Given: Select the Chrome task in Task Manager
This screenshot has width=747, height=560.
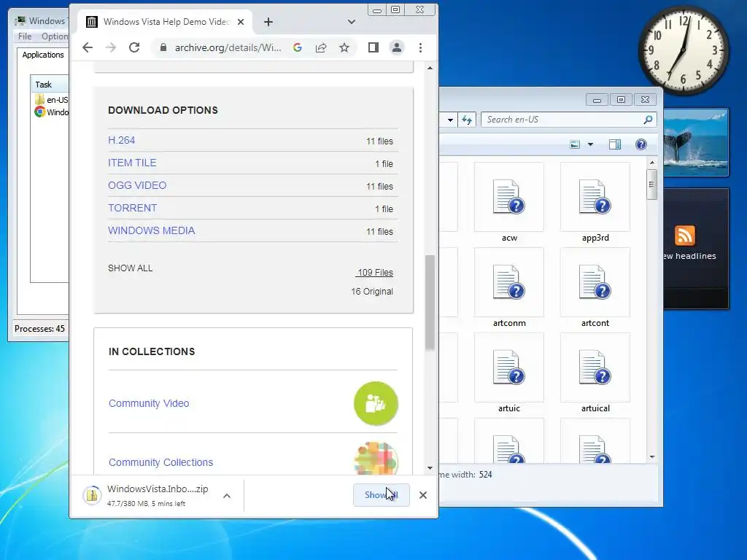Looking at the screenshot, I should (x=52, y=112).
